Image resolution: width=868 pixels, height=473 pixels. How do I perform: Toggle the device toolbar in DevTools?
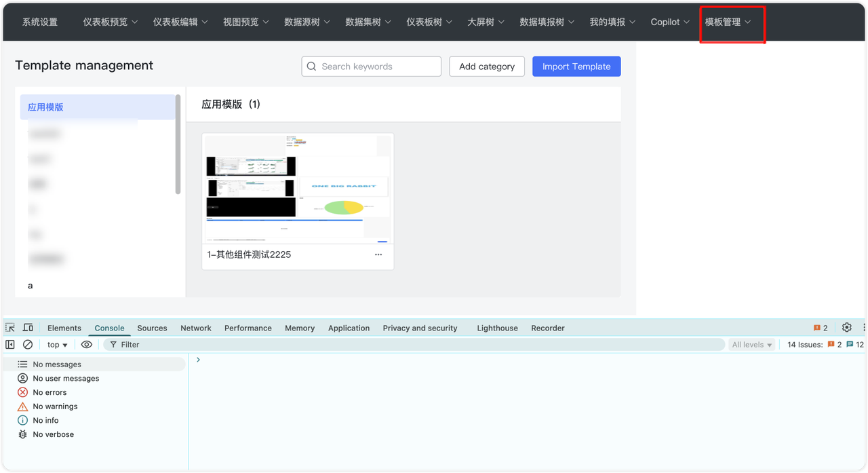click(x=27, y=327)
